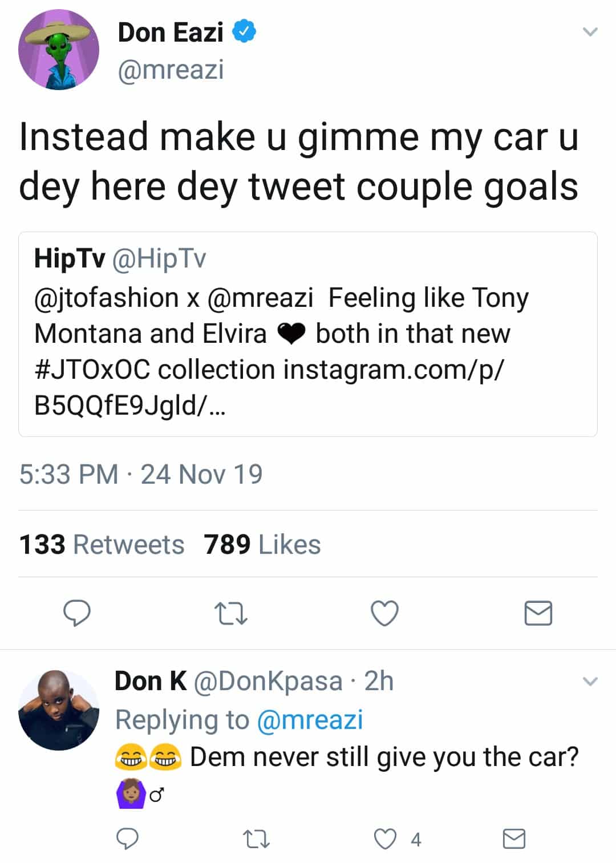Image resolution: width=616 pixels, height=863 pixels.
Task: Like Don K's reply
Action: pyautogui.click(x=385, y=839)
